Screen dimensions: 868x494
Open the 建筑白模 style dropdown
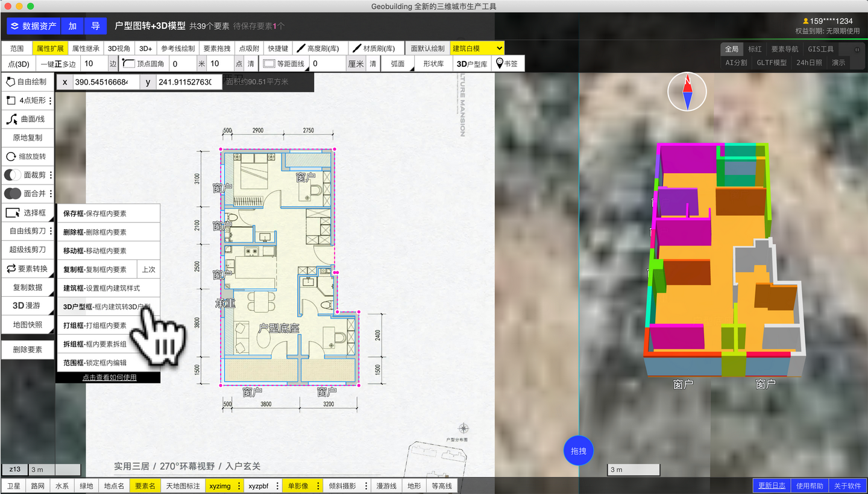point(477,48)
